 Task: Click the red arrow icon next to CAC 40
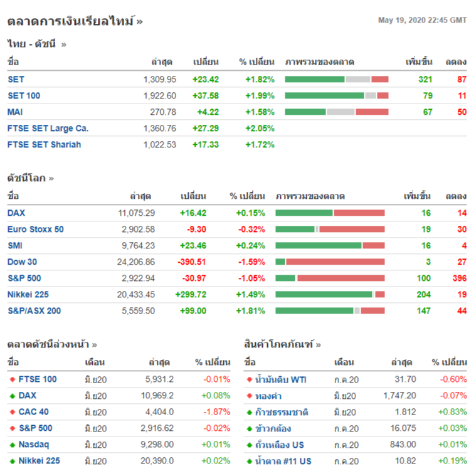12,412
